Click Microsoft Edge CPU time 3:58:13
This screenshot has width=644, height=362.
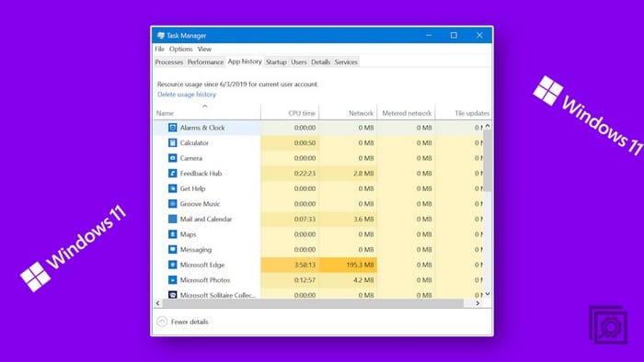(x=305, y=265)
